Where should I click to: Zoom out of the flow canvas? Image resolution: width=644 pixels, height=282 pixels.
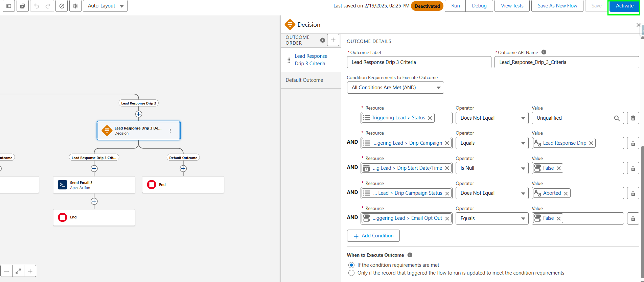point(7,271)
